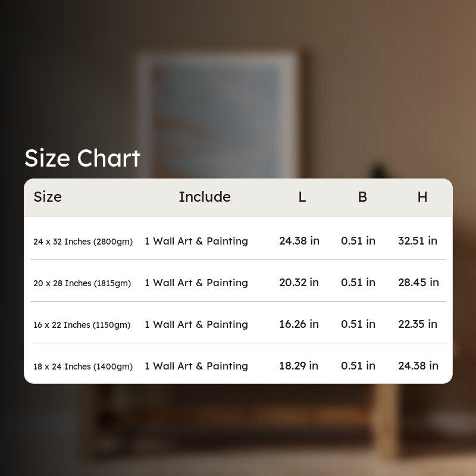
Task: Click the 32.51 in height value
Action: click(x=418, y=241)
